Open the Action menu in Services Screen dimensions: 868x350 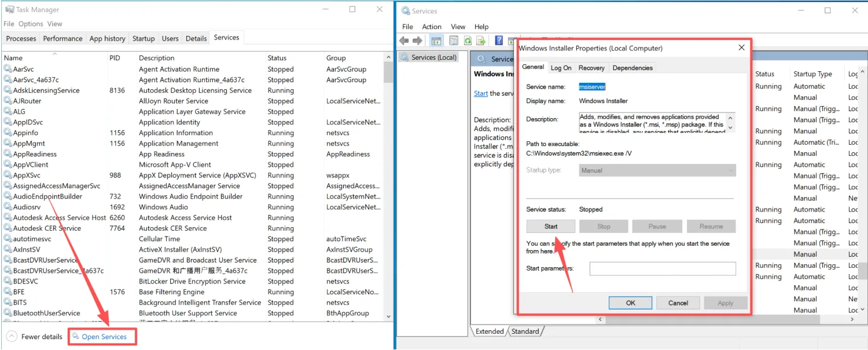432,27
